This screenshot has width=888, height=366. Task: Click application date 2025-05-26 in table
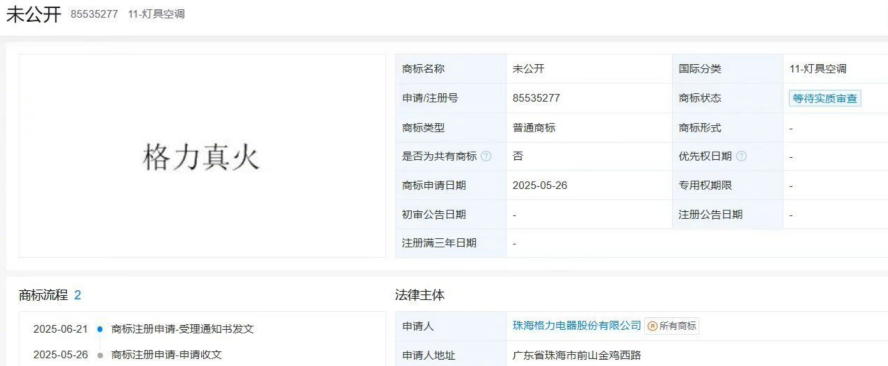click(x=539, y=185)
